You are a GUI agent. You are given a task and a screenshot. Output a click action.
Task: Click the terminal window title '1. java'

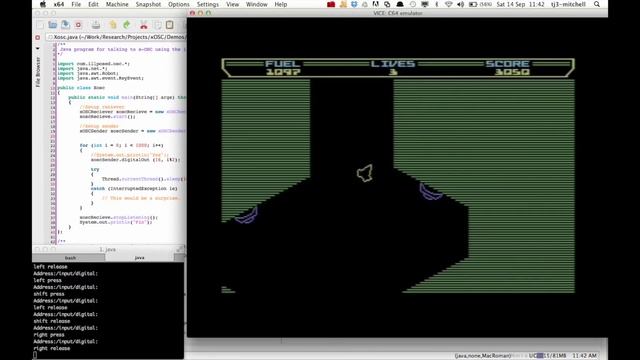[108, 249]
